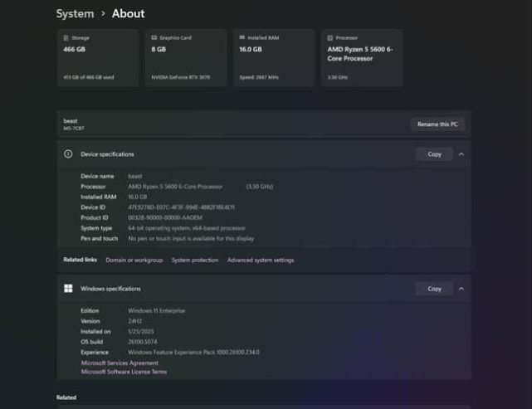Image resolution: width=532 pixels, height=409 pixels.
Task: Select the Installed on date value
Action: [x=141, y=331]
